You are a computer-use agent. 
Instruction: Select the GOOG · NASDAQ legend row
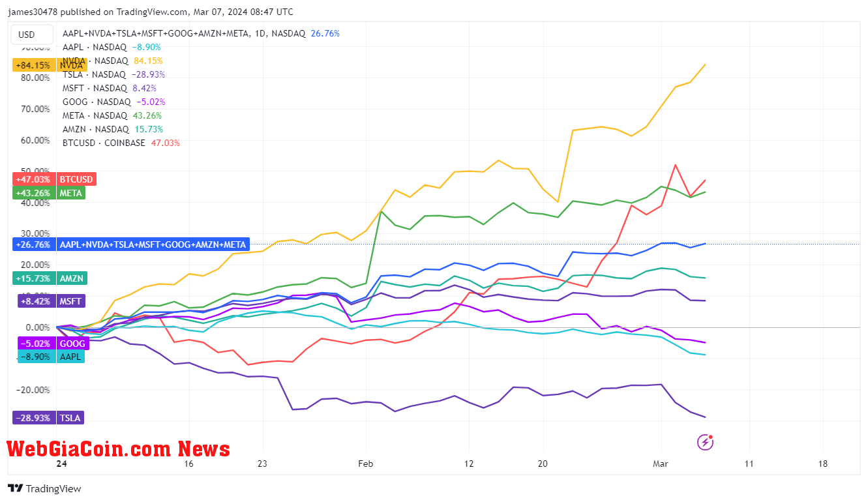pyautogui.click(x=113, y=102)
